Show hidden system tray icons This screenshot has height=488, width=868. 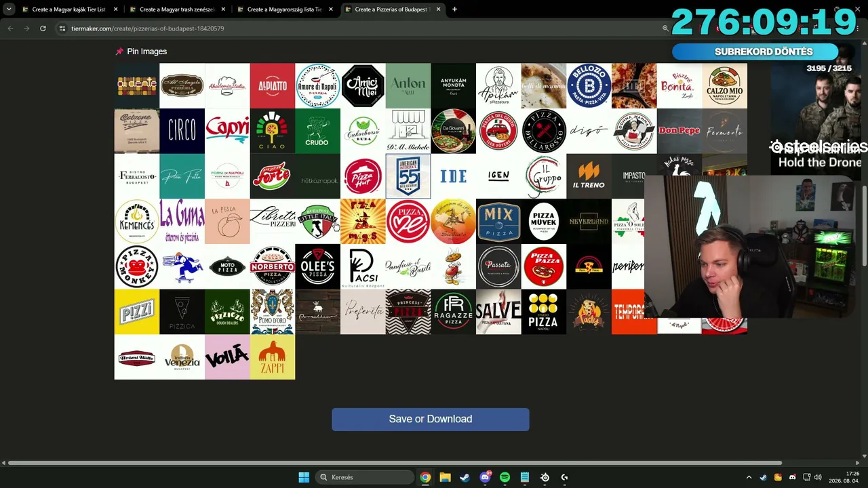click(749, 477)
